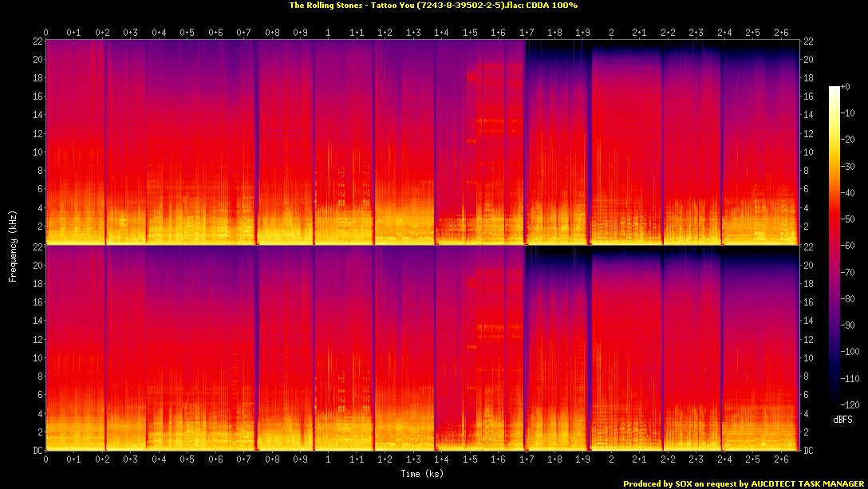Click the 1 marker on the top time axis
868x489 pixels.
[329, 33]
